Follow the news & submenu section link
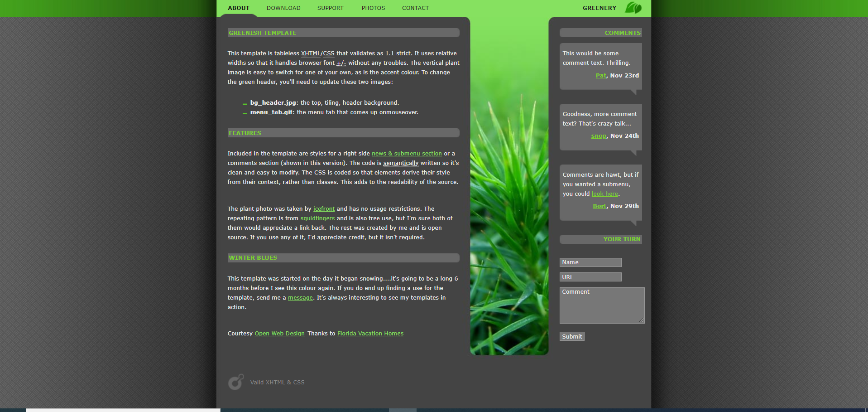This screenshot has width=868, height=412. [x=407, y=154]
